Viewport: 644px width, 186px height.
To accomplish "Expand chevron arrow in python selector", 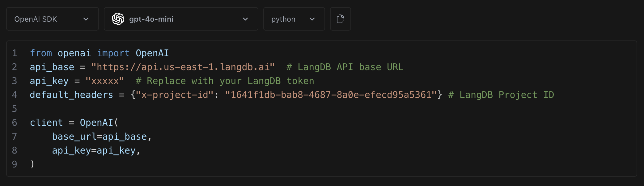I will pos(312,19).
